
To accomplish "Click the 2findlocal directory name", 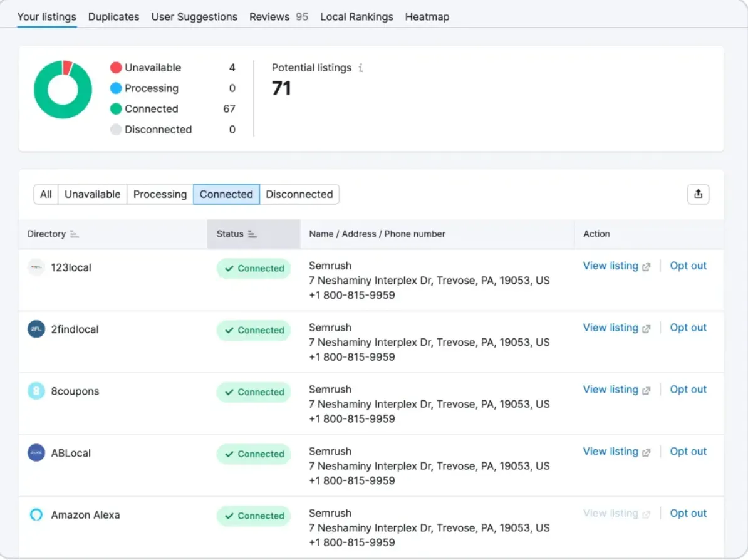I will click(75, 329).
